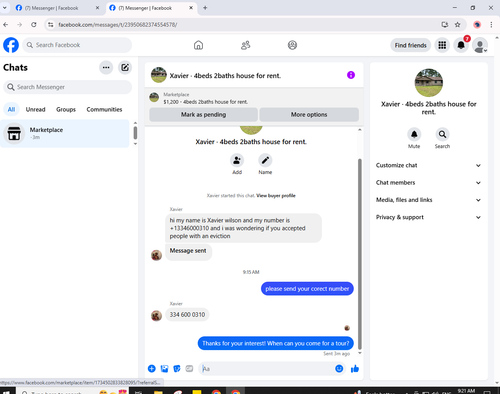The width and height of the screenshot is (500, 394).
Task: Open more actions plus icon in composer
Action: pos(152,368)
